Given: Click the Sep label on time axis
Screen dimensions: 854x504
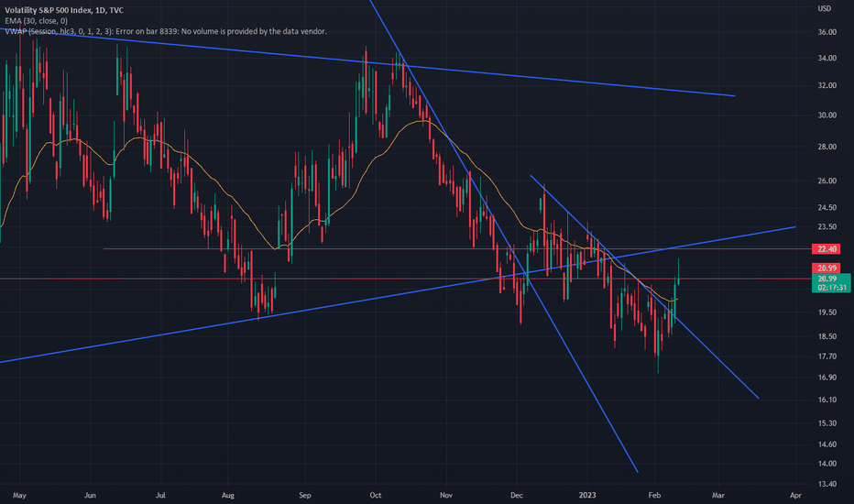Looking at the screenshot, I should click(305, 495).
